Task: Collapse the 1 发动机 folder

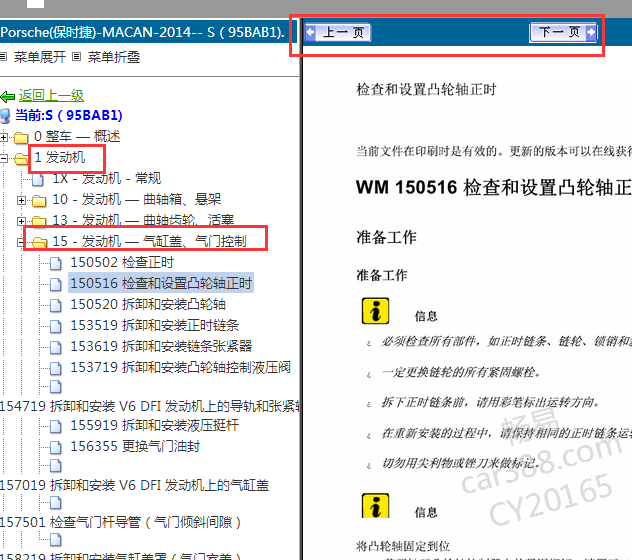Action: click(x=4, y=158)
